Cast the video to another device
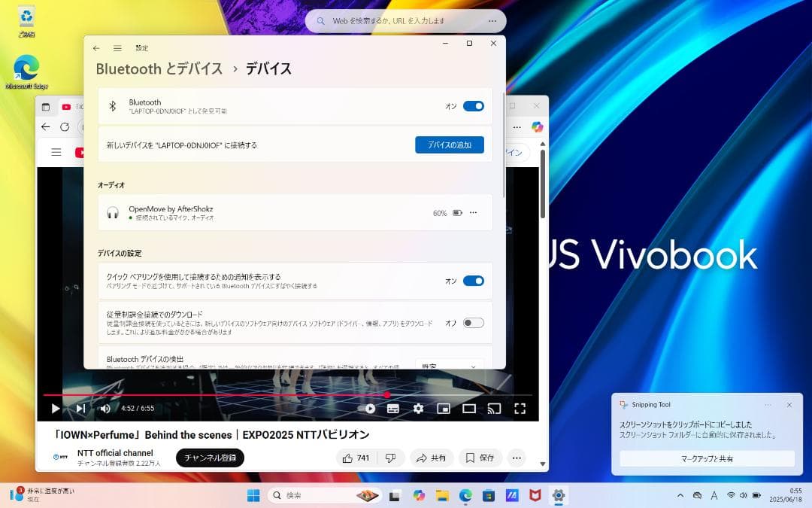This screenshot has width=812, height=508. click(495, 409)
